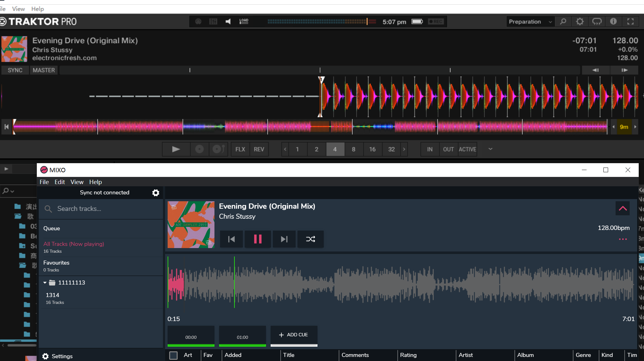Go to previous track in MIXO
This screenshot has width=644, height=361.
(231, 239)
